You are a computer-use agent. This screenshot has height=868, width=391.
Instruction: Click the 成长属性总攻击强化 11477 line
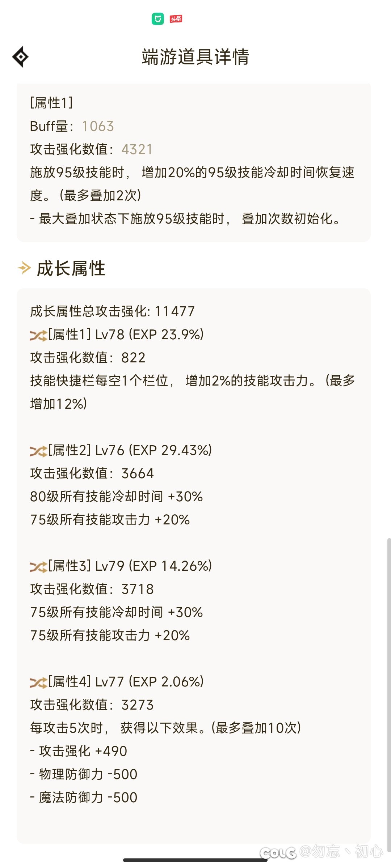coord(113,311)
